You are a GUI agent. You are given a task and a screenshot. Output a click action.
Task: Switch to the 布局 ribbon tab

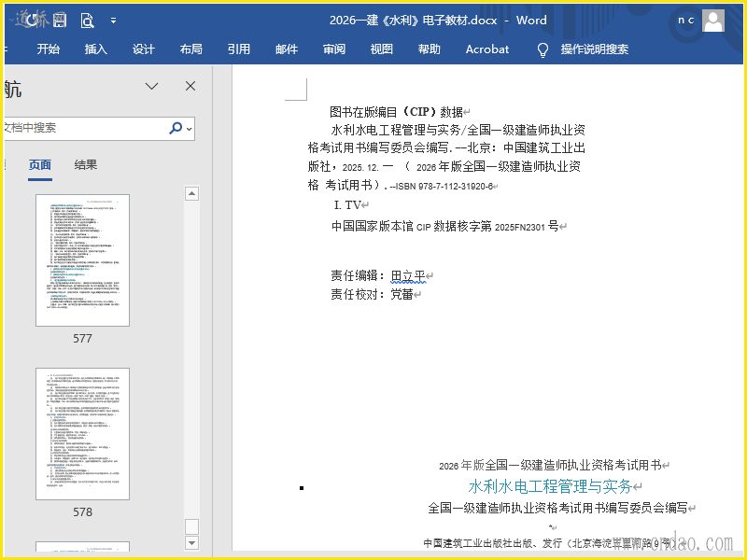[191, 49]
